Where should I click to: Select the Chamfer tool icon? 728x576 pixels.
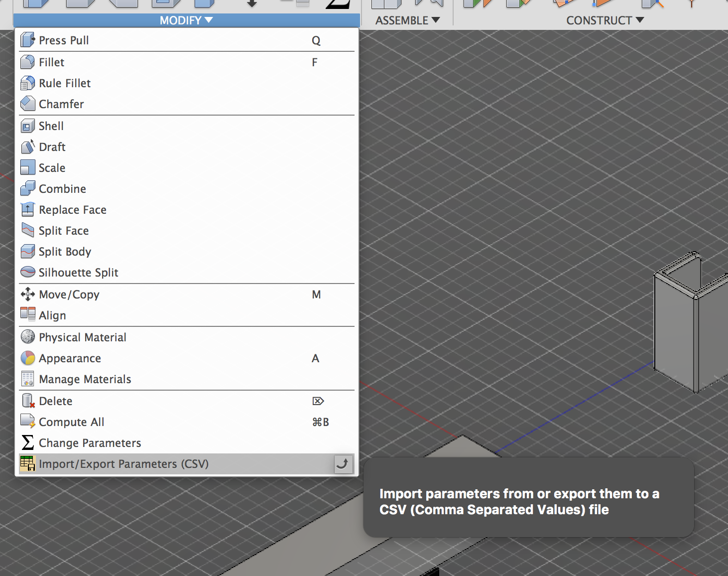(x=28, y=104)
